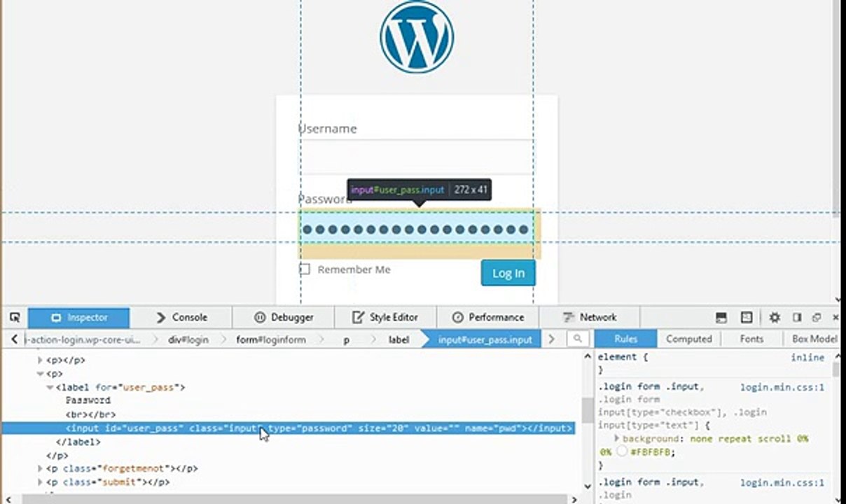The width and height of the screenshot is (846, 504).
Task: Expand the p class forgetmenot node
Action: coord(41,468)
